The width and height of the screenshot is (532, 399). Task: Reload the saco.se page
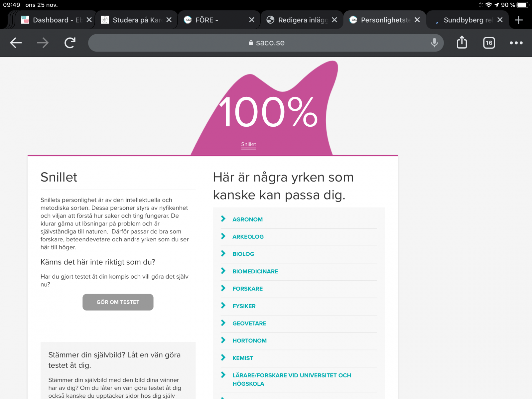tap(70, 43)
